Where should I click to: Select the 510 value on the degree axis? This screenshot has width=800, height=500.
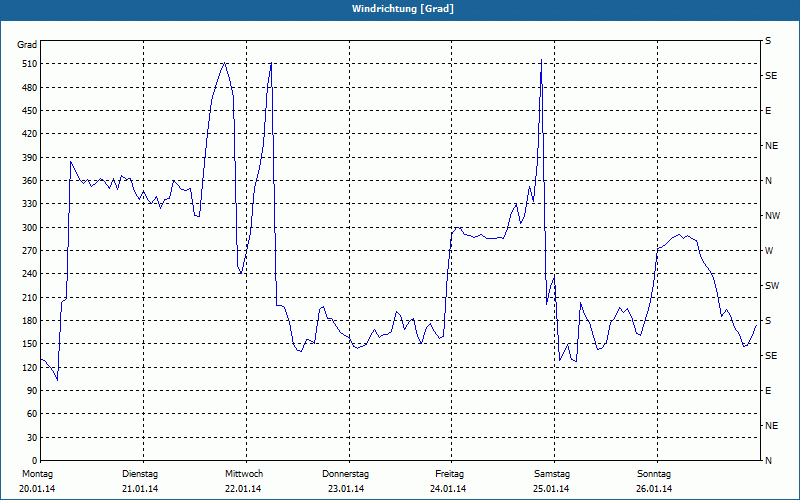30,64
